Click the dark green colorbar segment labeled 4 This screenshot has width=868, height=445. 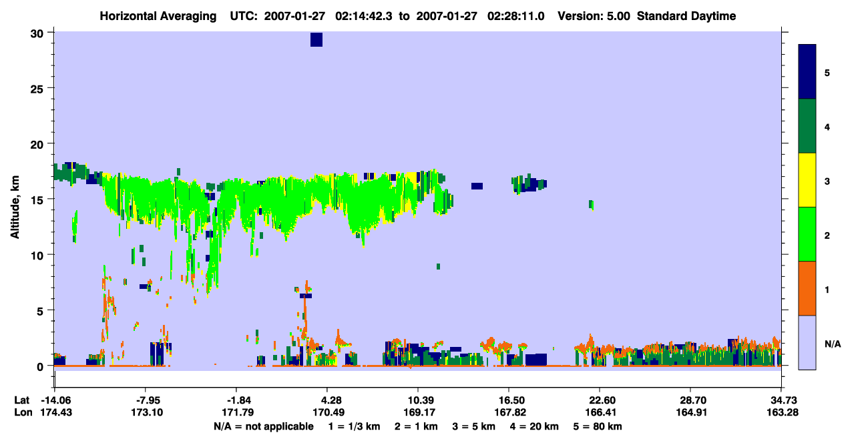coord(807,126)
